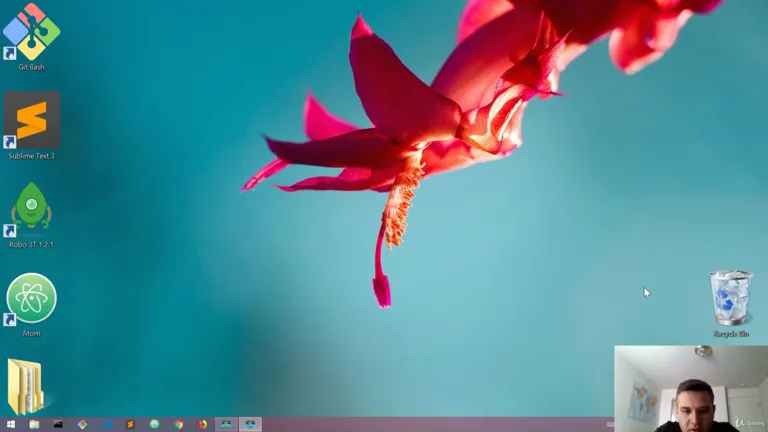768x432 pixels.
Task: Click the Git Bash taskbar icon
Action: (82, 424)
